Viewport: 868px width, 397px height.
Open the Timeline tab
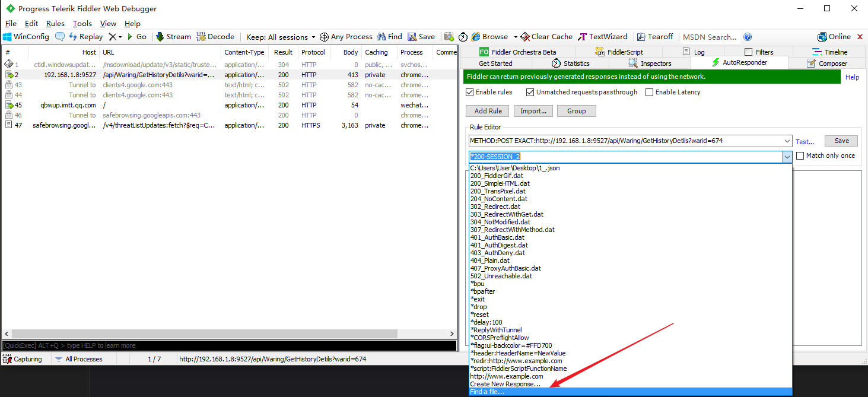click(830, 52)
